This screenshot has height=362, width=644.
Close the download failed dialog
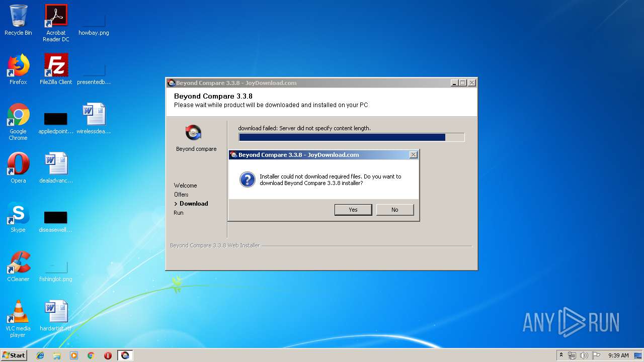coord(413,155)
